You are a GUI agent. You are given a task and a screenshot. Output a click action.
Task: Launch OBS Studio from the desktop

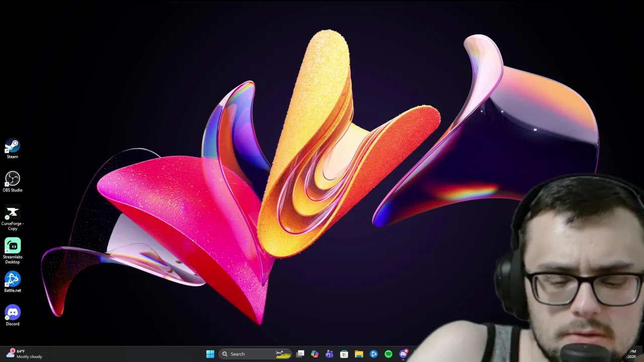tap(13, 182)
